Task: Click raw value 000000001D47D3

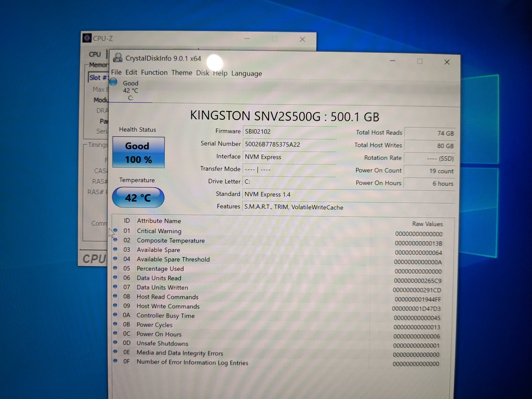Action: point(416,309)
